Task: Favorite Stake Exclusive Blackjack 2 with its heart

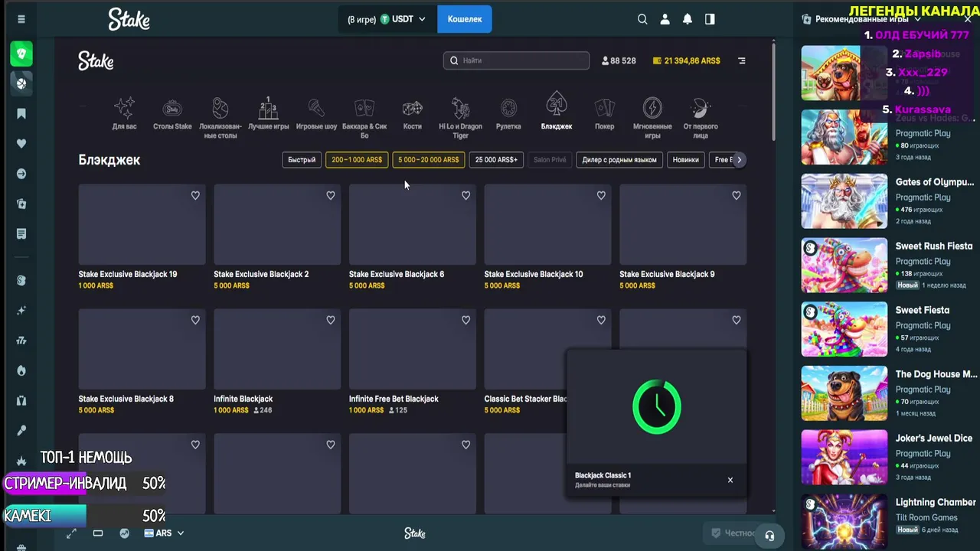Action: tap(331, 195)
